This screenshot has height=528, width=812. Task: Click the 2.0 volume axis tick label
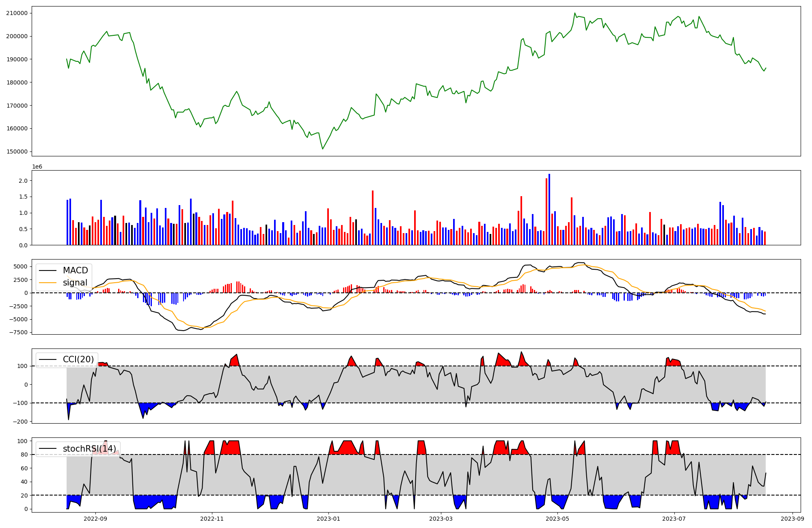pos(24,181)
